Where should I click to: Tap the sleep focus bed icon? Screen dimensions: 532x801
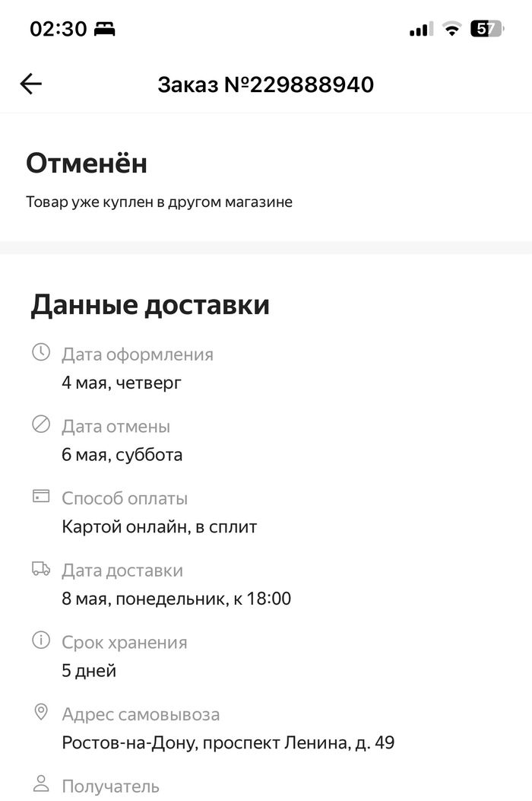tap(104, 30)
